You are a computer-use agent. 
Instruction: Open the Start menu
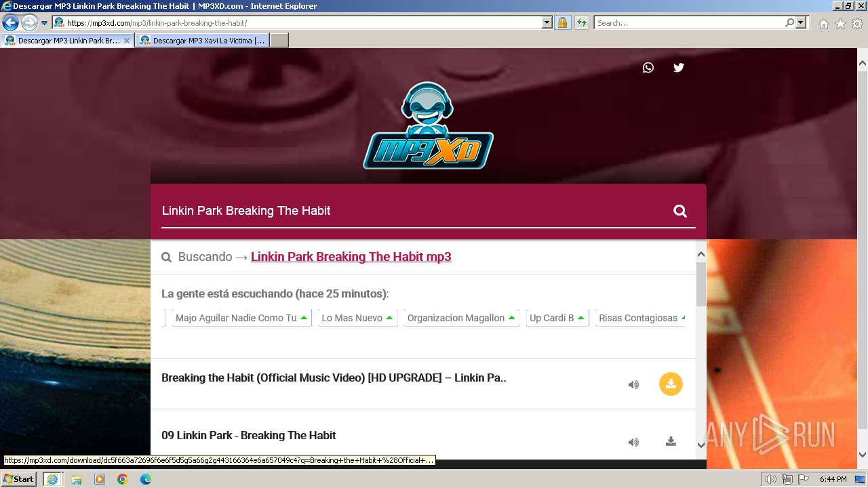point(19,479)
